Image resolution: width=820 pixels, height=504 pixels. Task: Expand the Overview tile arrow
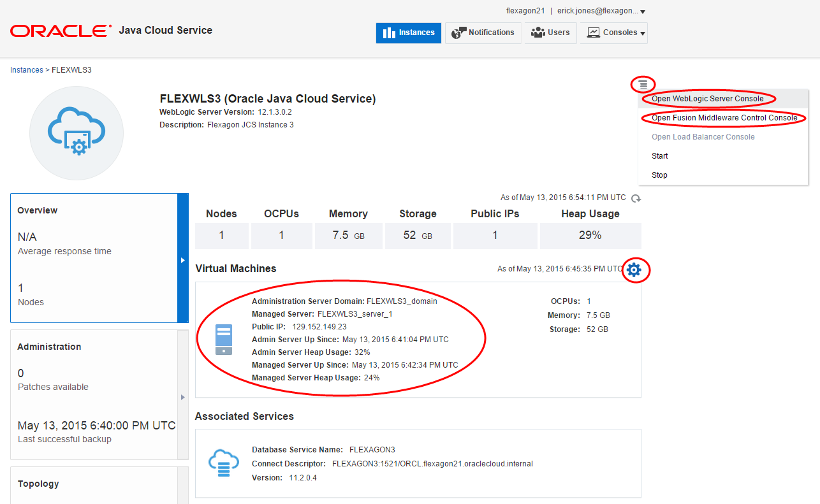click(x=182, y=260)
